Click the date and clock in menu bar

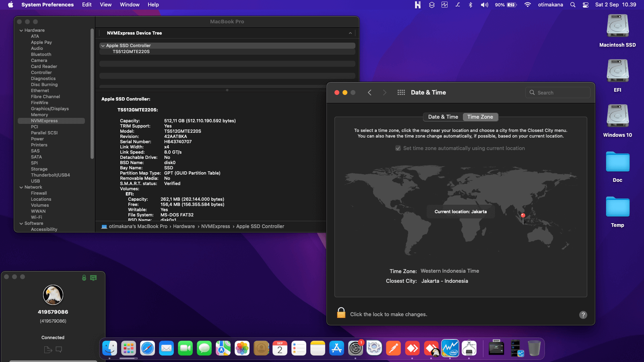pos(616,5)
